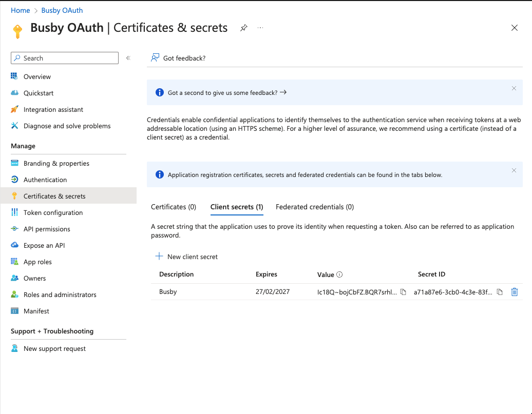
Task: Pin the Busby OAuth blade
Action: point(243,28)
